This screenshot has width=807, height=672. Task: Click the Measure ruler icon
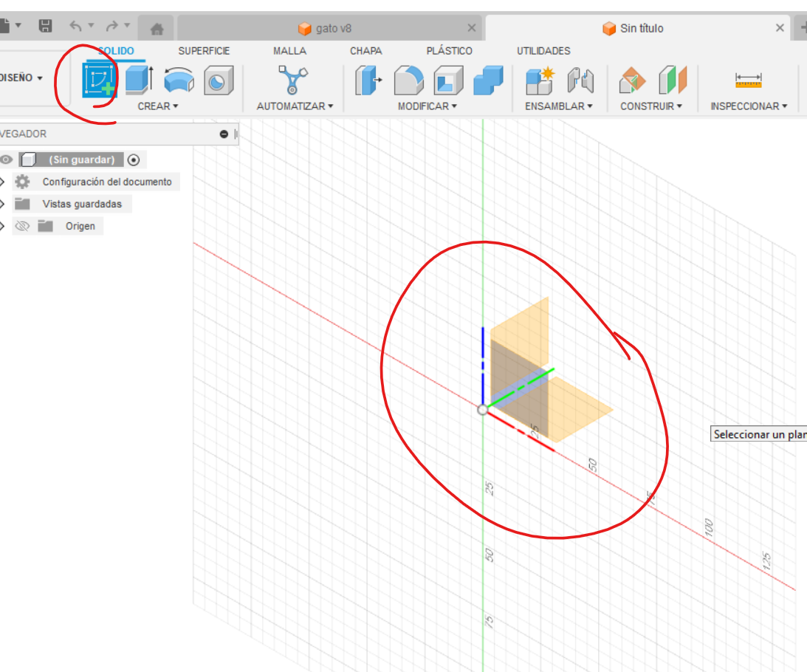(x=749, y=80)
